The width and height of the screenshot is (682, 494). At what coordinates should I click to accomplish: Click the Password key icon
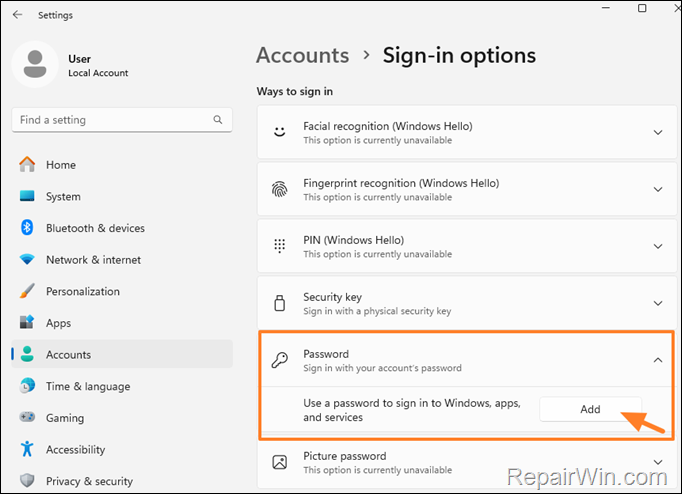pos(280,360)
